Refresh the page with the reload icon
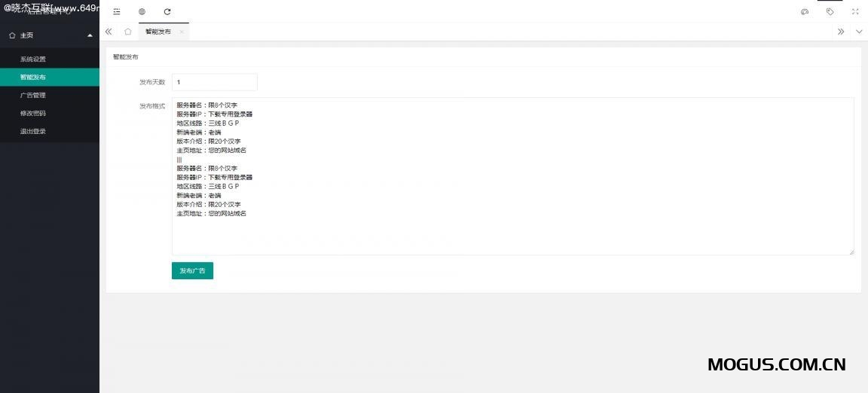 pyautogui.click(x=167, y=11)
